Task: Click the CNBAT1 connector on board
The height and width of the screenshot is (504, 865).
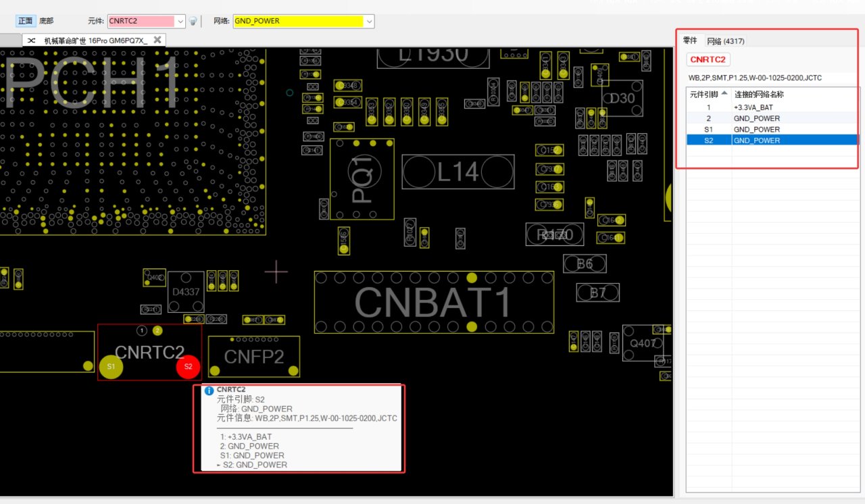Action: pos(433,302)
